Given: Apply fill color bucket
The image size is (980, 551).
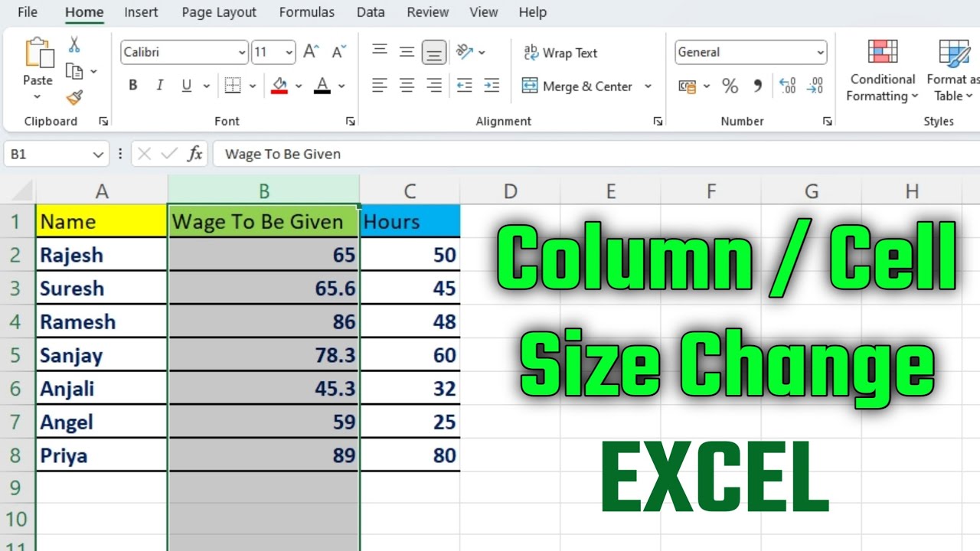Looking at the screenshot, I should point(279,86).
